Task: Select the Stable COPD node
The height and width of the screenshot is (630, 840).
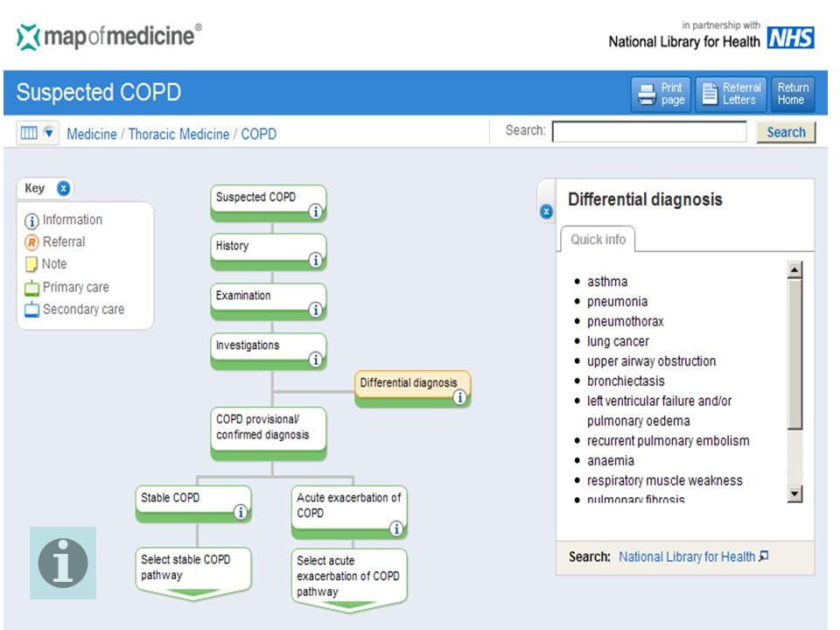Action: pyautogui.click(x=192, y=504)
